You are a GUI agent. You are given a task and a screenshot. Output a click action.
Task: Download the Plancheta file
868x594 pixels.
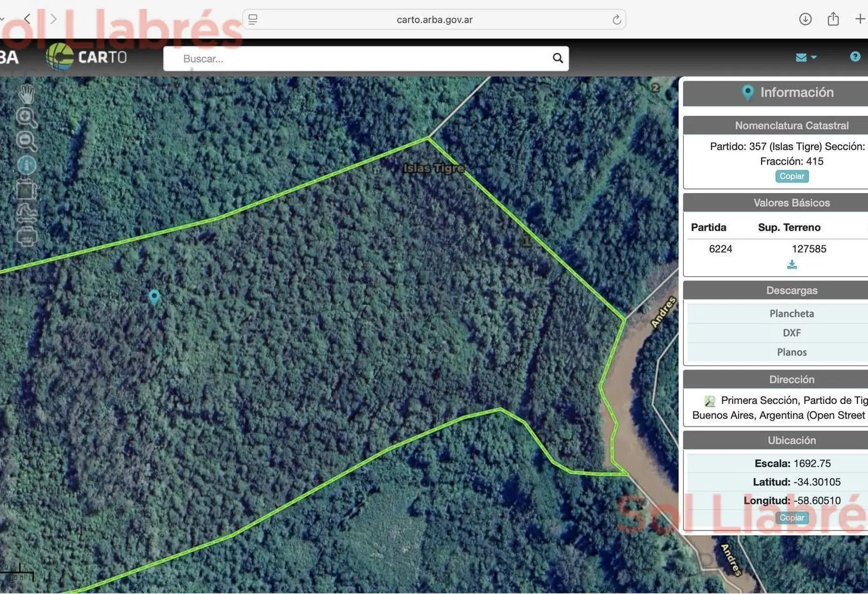coord(792,314)
